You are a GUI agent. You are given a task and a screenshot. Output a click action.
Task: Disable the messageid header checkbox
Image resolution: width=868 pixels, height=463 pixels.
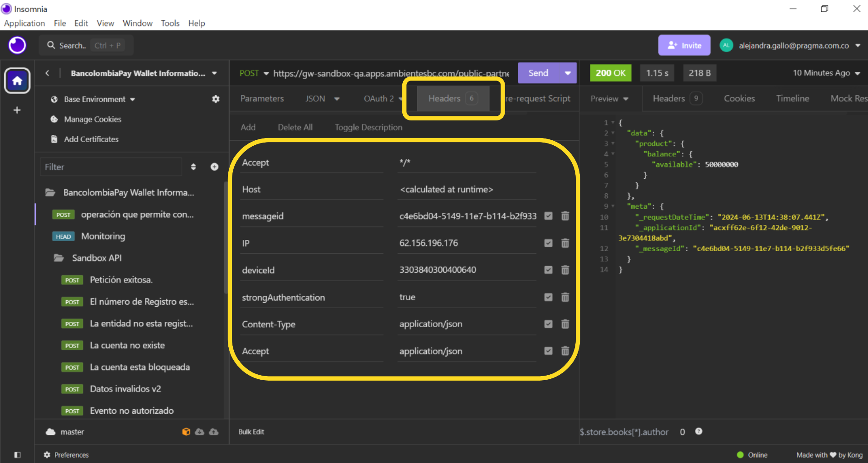[548, 216]
